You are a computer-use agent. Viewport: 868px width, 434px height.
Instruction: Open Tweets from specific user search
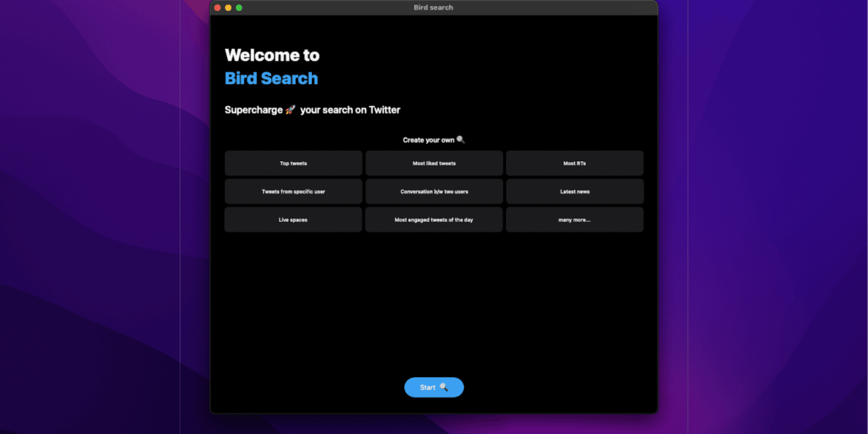[293, 192]
